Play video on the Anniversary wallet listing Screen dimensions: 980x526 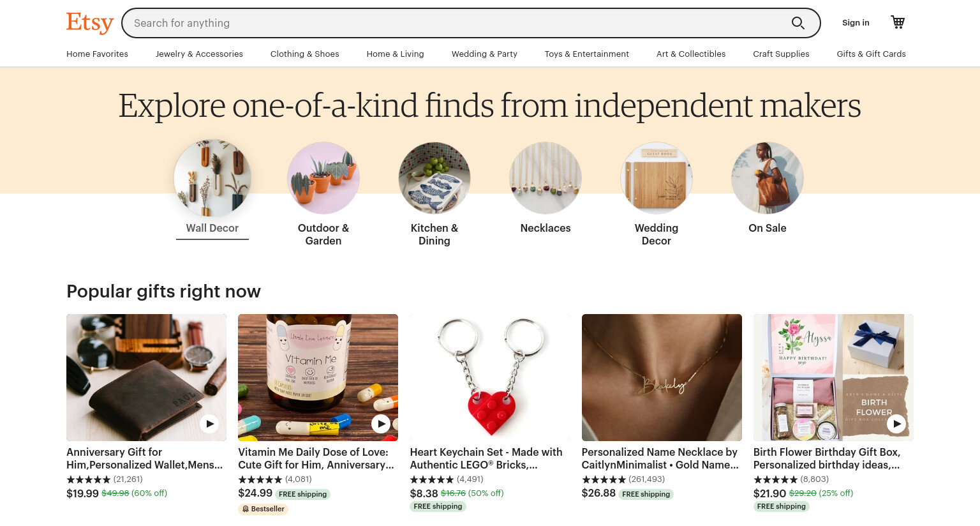(209, 424)
